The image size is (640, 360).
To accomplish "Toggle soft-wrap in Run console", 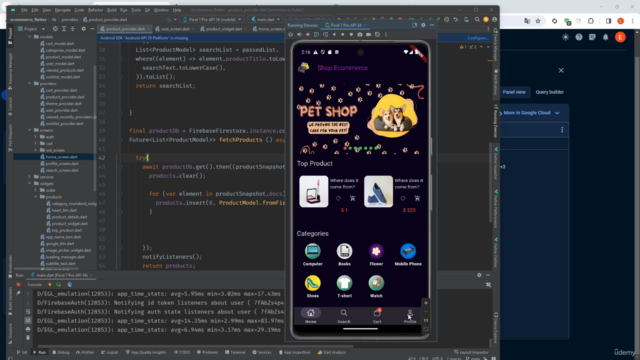I will (x=28, y=311).
